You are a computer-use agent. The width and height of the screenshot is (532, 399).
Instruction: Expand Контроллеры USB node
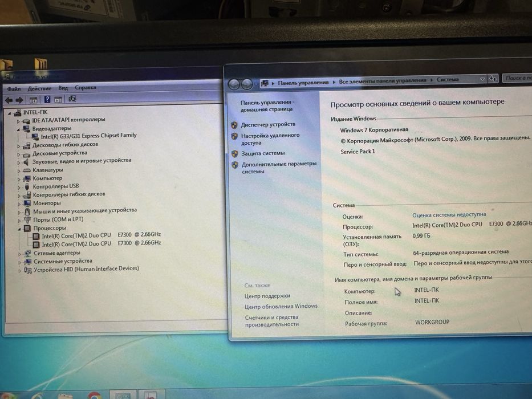point(19,188)
